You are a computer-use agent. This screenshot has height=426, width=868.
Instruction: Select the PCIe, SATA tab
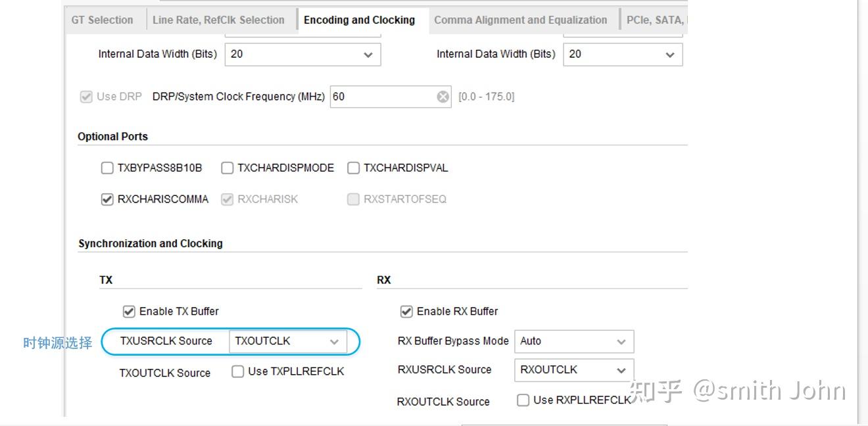tap(655, 20)
